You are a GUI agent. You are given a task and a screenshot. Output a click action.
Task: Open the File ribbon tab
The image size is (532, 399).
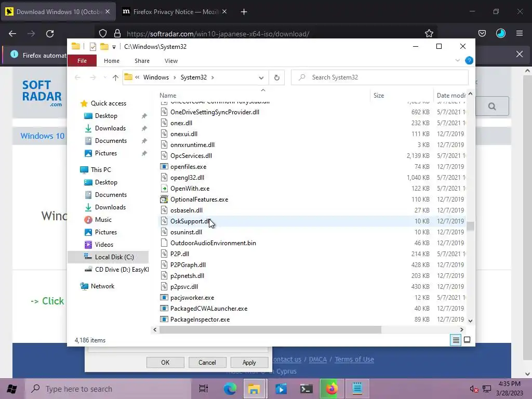(82, 61)
